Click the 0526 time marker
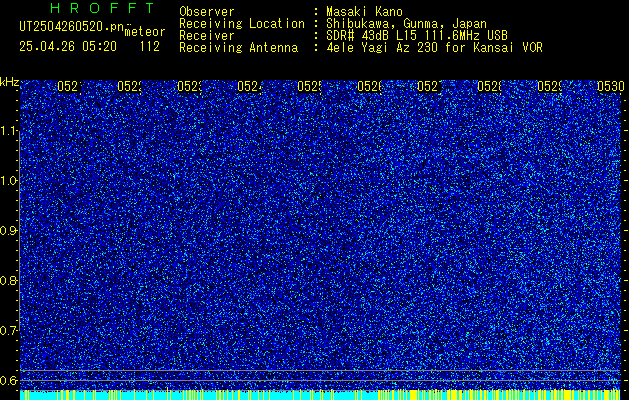This screenshot has height=400, width=629. (369, 87)
